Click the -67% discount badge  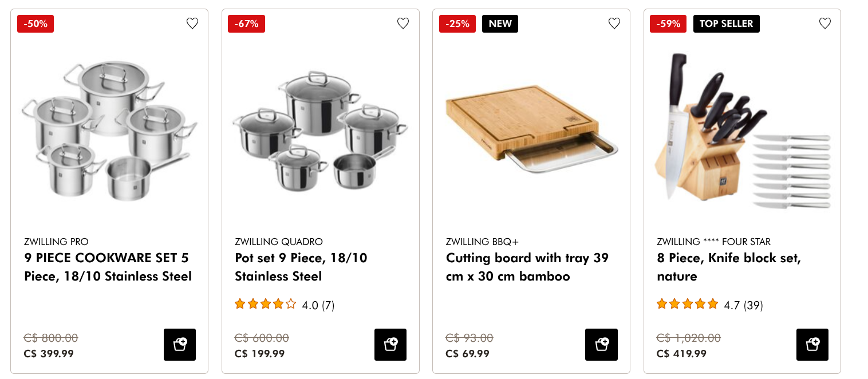(x=246, y=23)
